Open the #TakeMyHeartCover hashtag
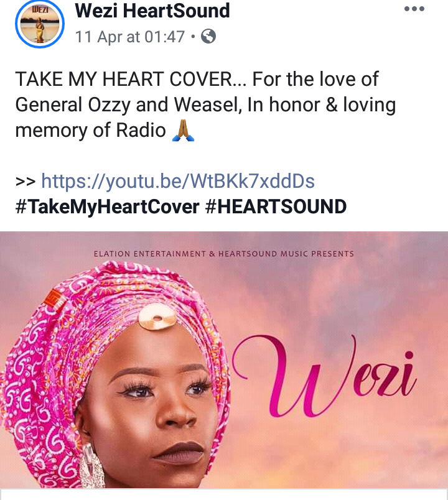Image resolution: width=448 pixels, height=500 pixels. coord(107,206)
